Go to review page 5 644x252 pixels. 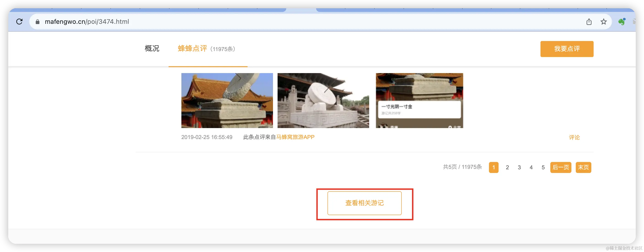[543, 167]
